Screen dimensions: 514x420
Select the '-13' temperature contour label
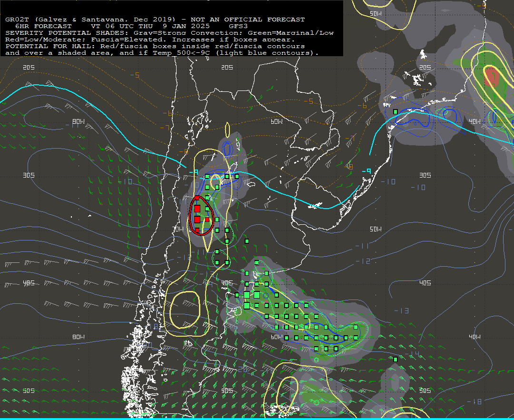[401, 310]
